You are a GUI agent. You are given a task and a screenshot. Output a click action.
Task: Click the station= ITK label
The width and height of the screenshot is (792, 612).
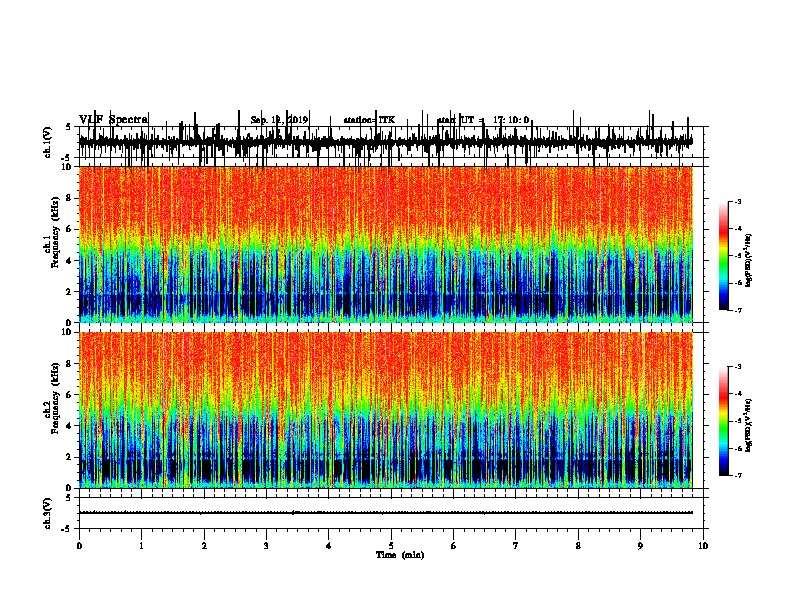(x=369, y=120)
